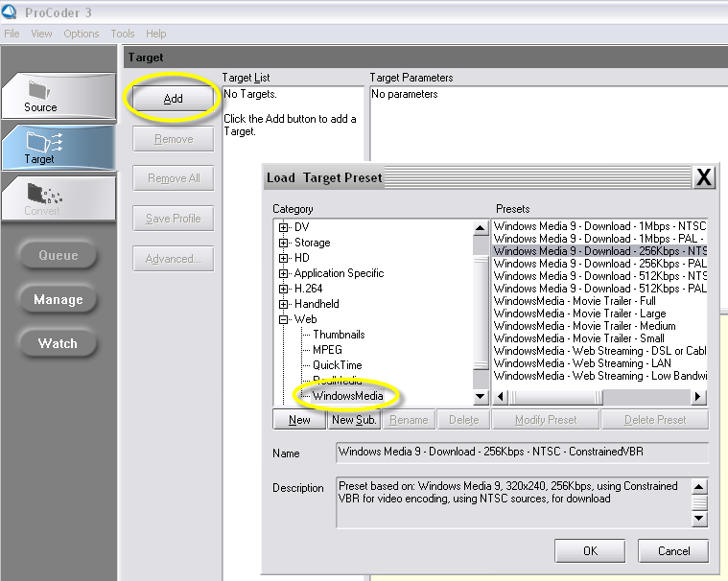Image resolution: width=728 pixels, height=581 pixels.
Task: Expand the H.264 category
Action: coord(283,289)
